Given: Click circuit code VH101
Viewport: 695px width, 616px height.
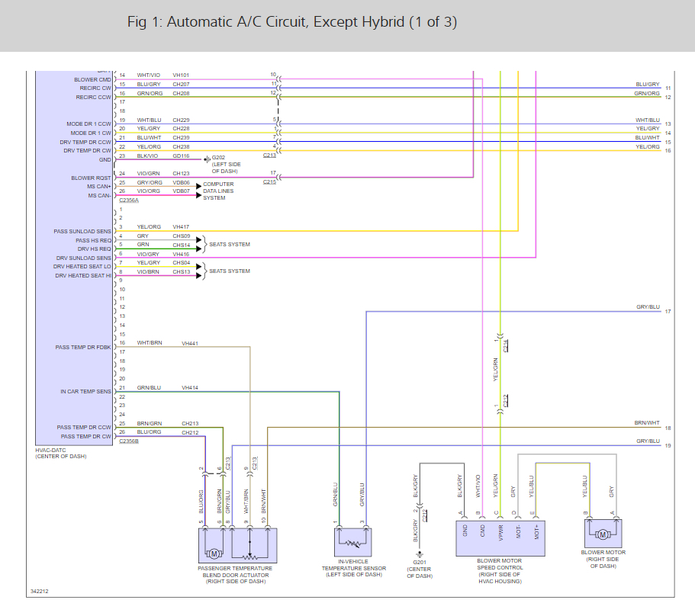Looking at the screenshot, I should [x=181, y=75].
